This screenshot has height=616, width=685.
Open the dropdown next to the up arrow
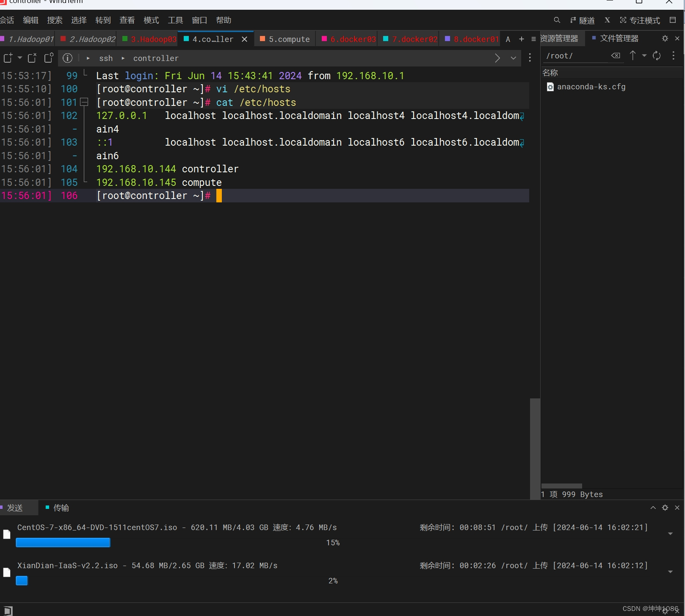point(644,55)
